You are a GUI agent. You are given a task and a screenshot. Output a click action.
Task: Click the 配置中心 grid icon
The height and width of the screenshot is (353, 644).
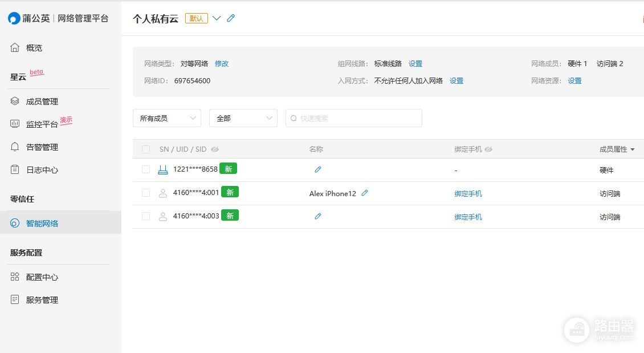coord(15,277)
